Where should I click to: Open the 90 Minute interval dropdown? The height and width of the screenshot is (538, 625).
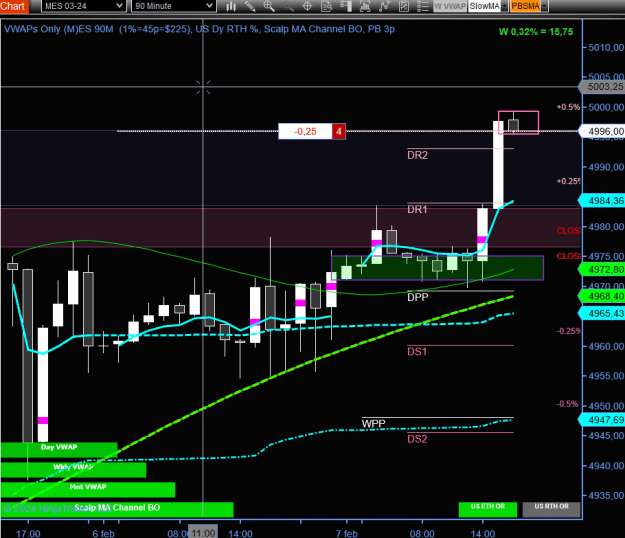[x=173, y=6]
